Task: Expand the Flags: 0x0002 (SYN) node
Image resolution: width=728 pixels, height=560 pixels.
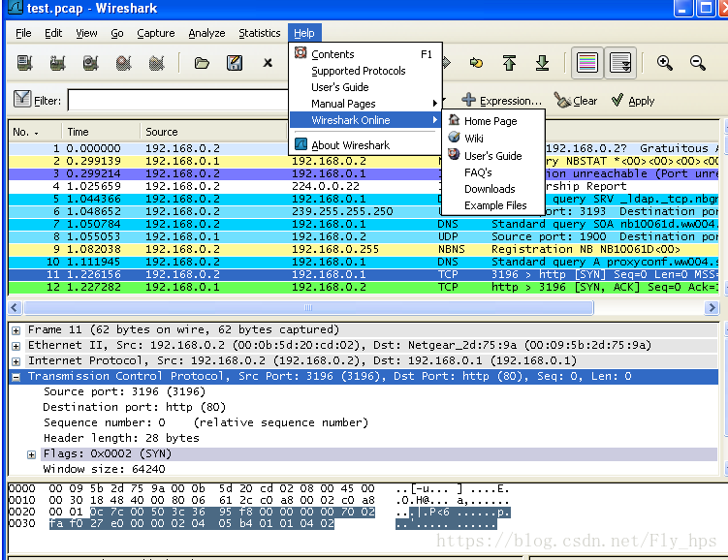Action: (32, 454)
